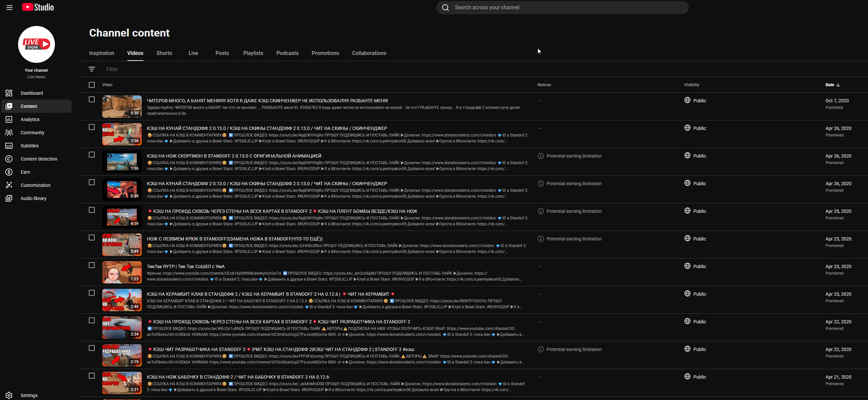Check the 0:39 КУНАЙ video checkbox
Image resolution: width=868 pixels, height=400 pixels.
click(92, 182)
